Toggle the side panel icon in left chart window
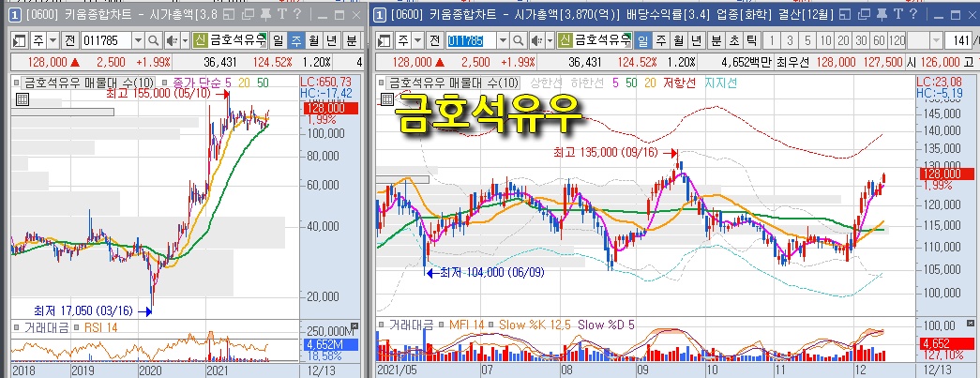This screenshot has height=378, width=980. click(x=20, y=41)
